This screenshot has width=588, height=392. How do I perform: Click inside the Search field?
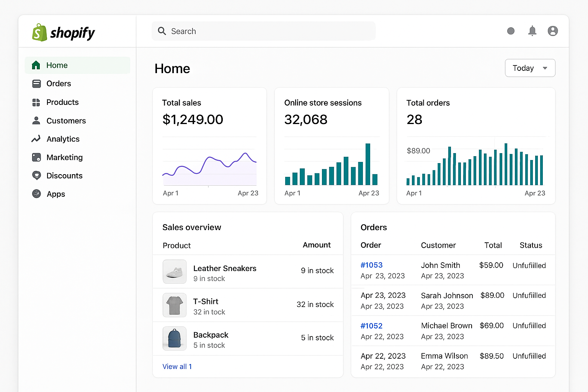coord(249,31)
